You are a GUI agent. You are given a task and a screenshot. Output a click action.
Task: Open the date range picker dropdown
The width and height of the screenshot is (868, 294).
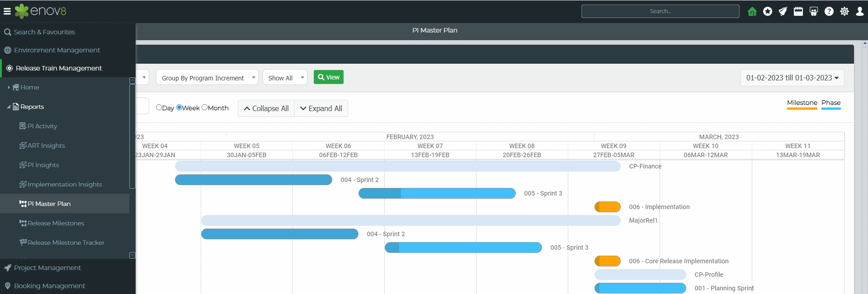point(792,78)
